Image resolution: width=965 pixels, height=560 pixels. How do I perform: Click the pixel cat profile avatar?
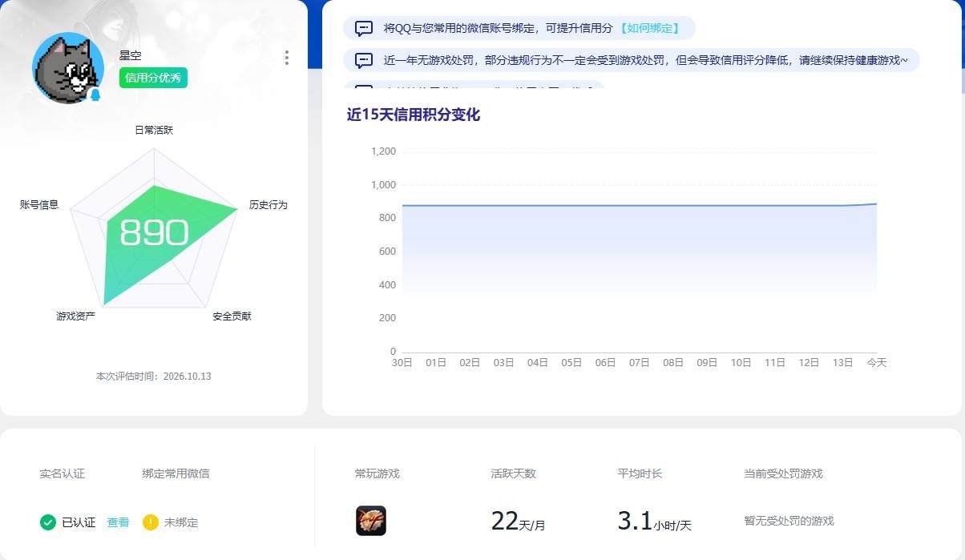(68, 68)
